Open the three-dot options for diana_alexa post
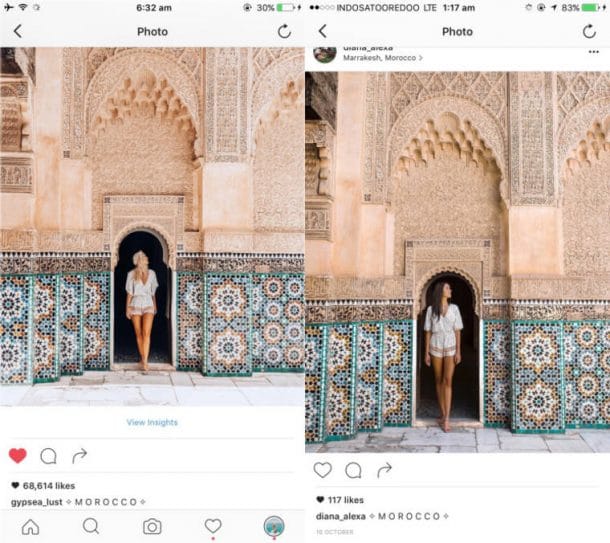This screenshot has width=610, height=543. 594,52
